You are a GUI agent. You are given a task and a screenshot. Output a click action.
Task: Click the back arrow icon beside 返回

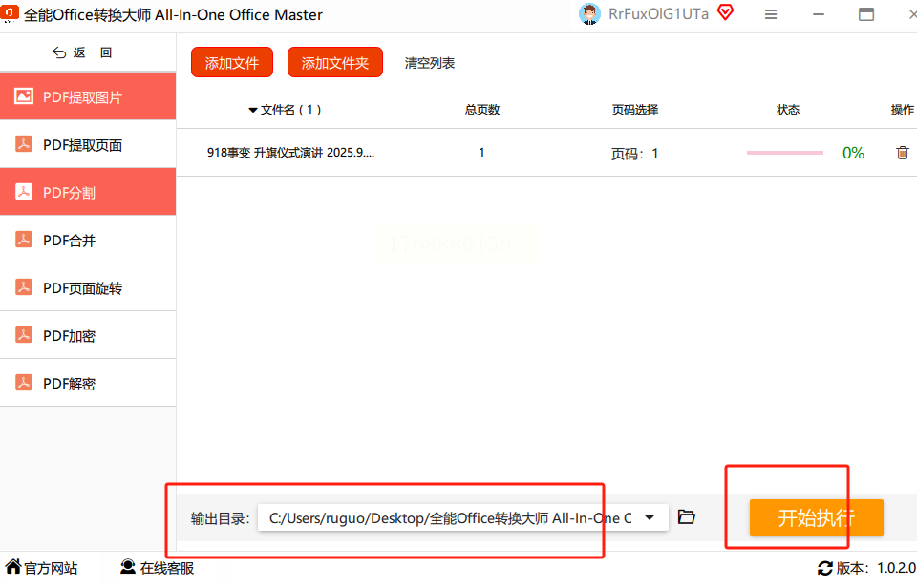point(59,52)
